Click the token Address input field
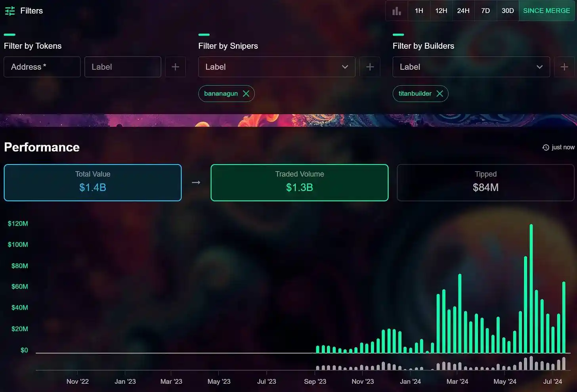 pyautogui.click(x=42, y=67)
